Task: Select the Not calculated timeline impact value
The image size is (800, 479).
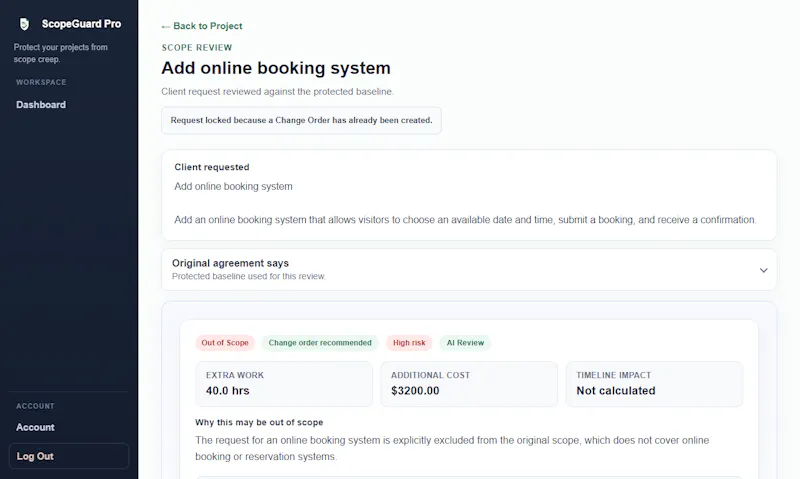Action: click(x=616, y=391)
